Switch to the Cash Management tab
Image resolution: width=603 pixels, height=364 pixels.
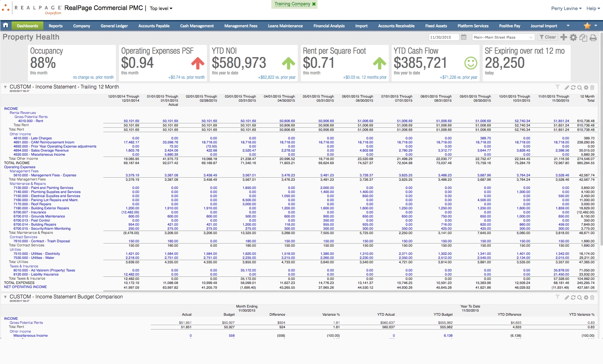pos(197,26)
